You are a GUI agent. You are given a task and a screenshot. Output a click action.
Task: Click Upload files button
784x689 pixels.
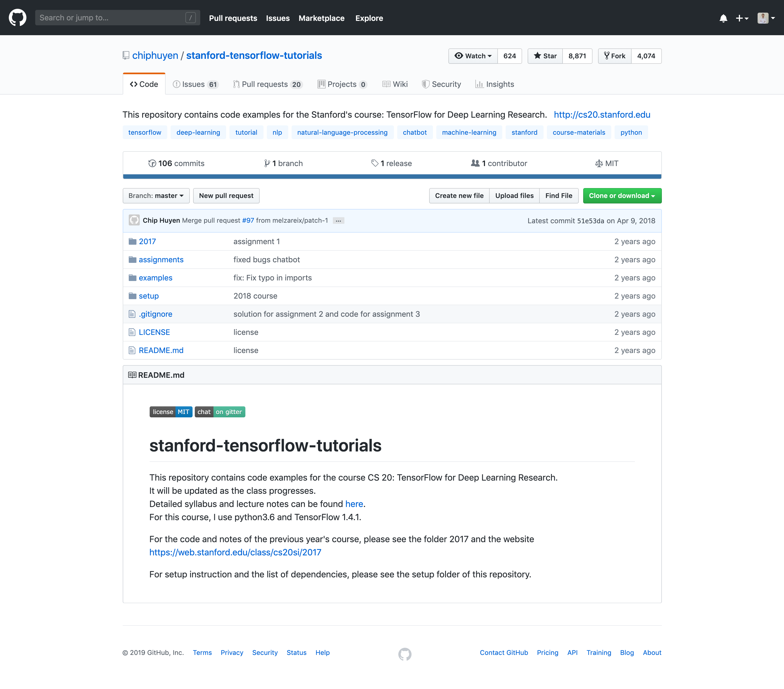[x=514, y=195]
